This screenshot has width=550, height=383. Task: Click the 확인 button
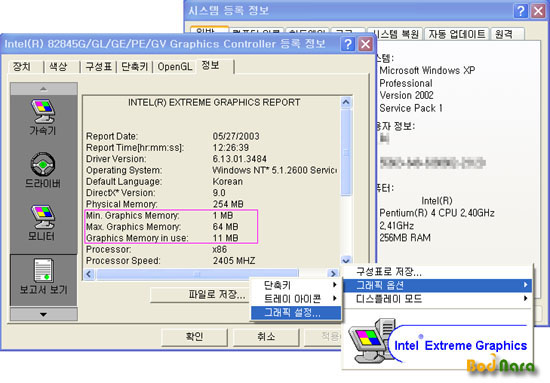194,337
